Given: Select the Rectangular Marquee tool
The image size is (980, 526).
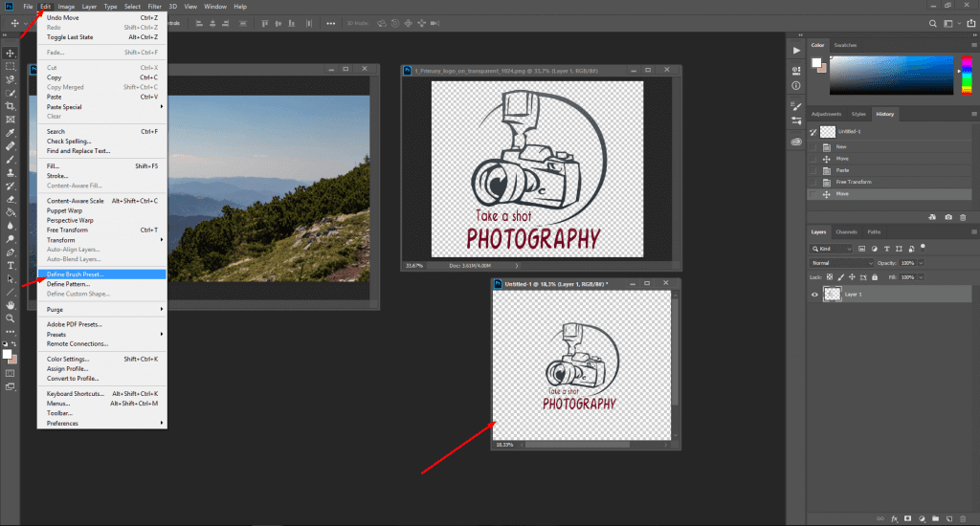Looking at the screenshot, I should 10,66.
